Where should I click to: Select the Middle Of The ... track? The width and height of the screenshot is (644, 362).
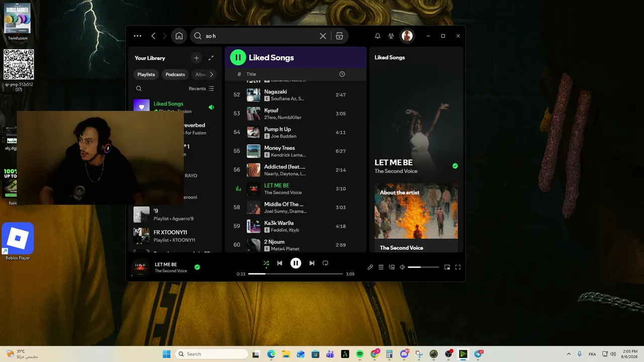pos(296,207)
